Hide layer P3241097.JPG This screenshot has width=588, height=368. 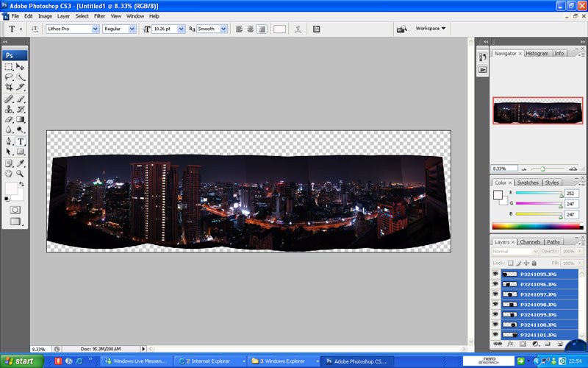pyautogui.click(x=495, y=294)
